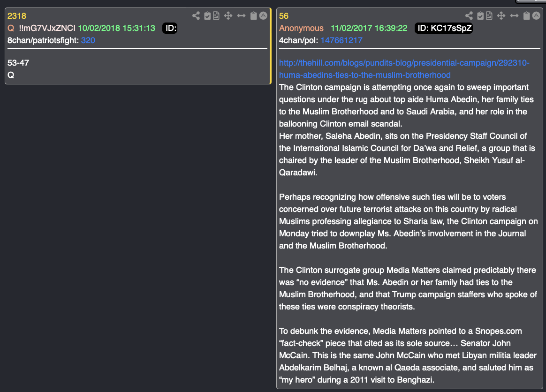
Task: Open the 8chan patriotsfight thread link 320
Action: [88, 40]
